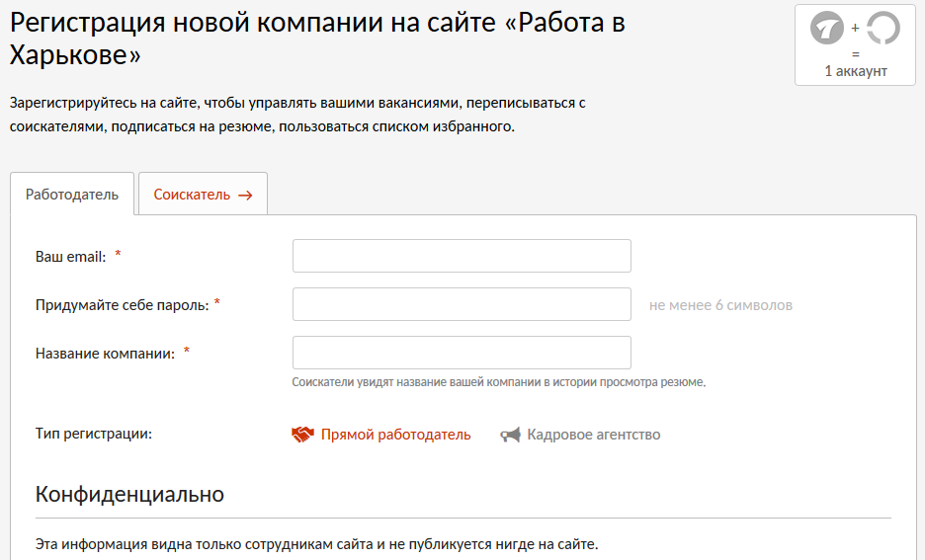Viewport: 925px width, 560px height.
Task: Click the "Ваш email:" field label
Action: 70,256
